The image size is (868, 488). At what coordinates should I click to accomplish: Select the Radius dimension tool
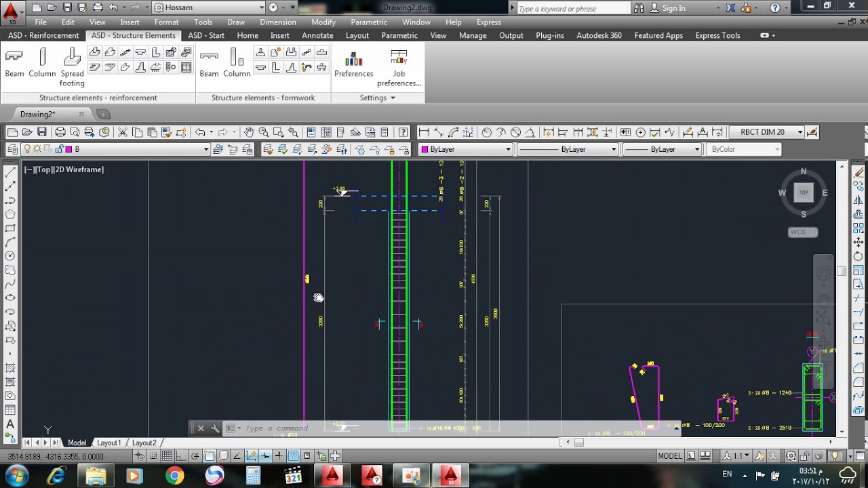pos(486,132)
